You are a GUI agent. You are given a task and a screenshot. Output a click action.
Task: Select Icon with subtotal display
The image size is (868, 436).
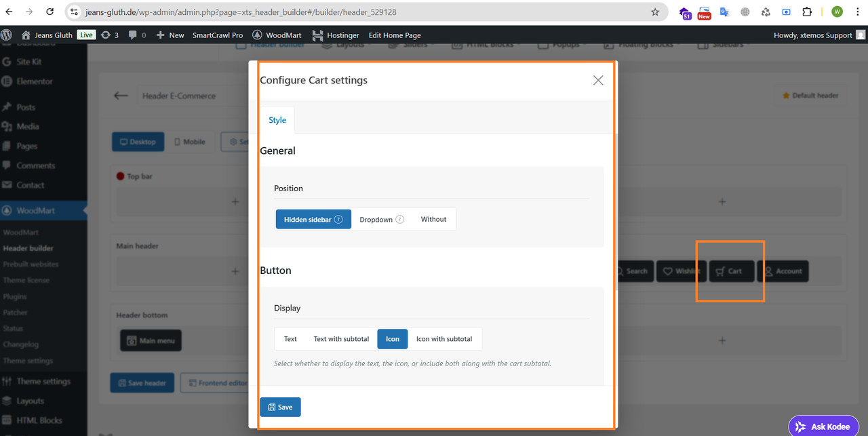[x=444, y=339]
